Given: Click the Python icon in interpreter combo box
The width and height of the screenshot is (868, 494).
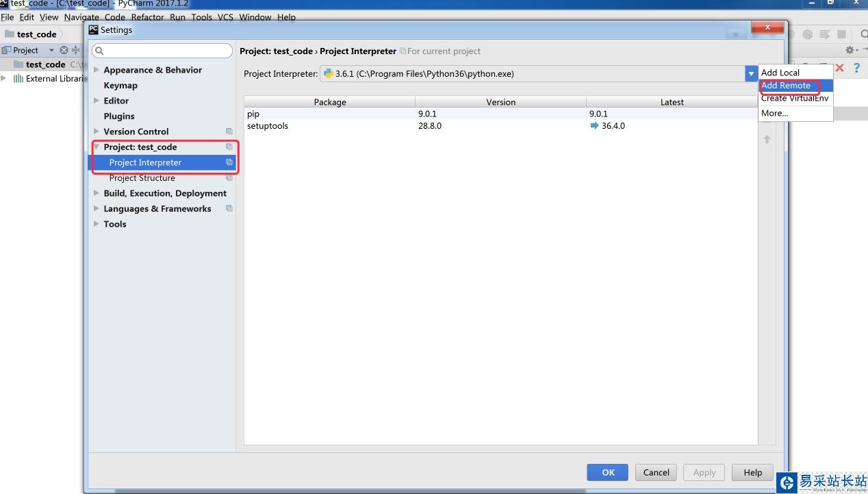Looking at the screenshot, I should click(x=329, y=73).
